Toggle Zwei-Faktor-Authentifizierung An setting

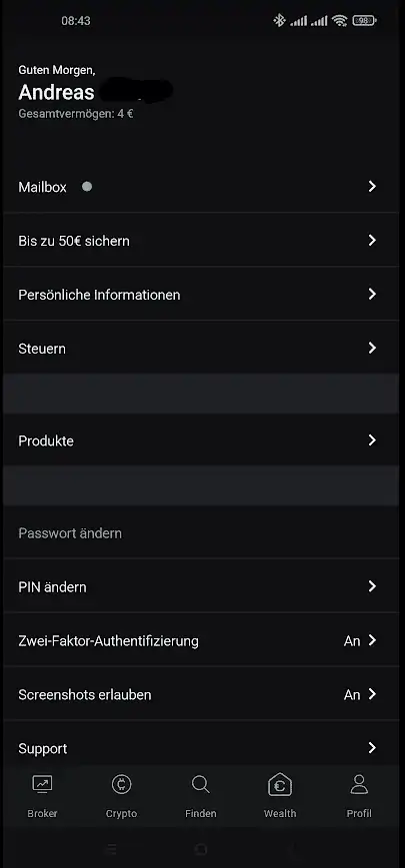click(201, 641)
